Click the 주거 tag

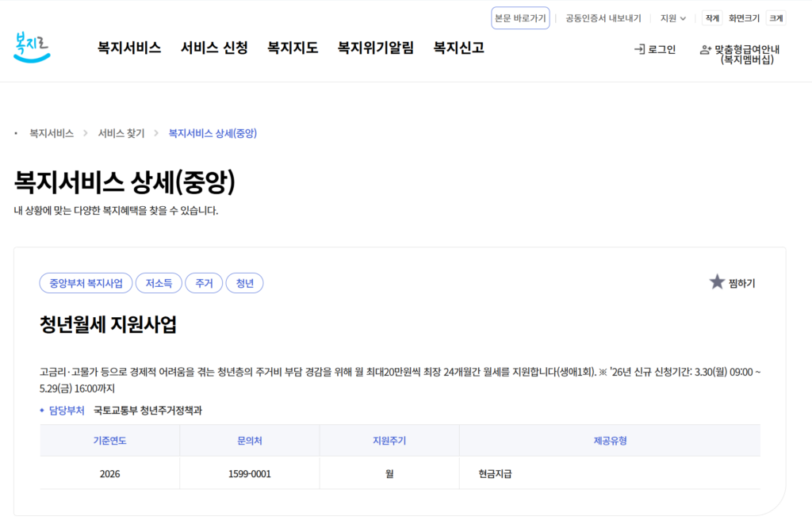click(x=204, y=283)
